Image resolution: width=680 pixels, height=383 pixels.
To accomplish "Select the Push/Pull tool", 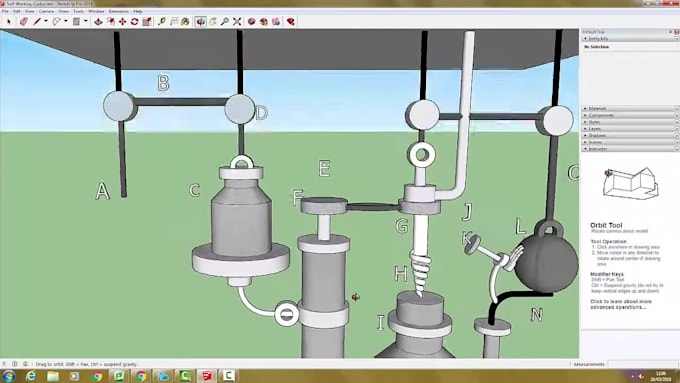I will click(98, 21).
